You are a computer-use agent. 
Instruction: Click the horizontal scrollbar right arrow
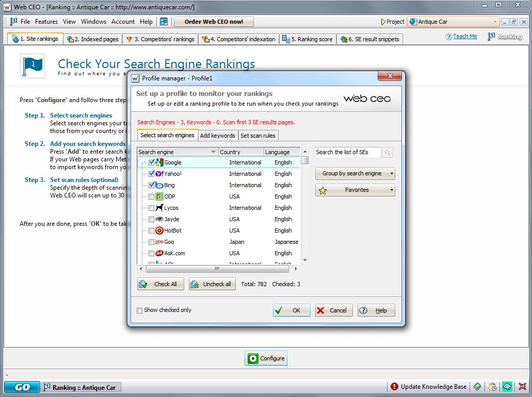[x=296, y=269]
